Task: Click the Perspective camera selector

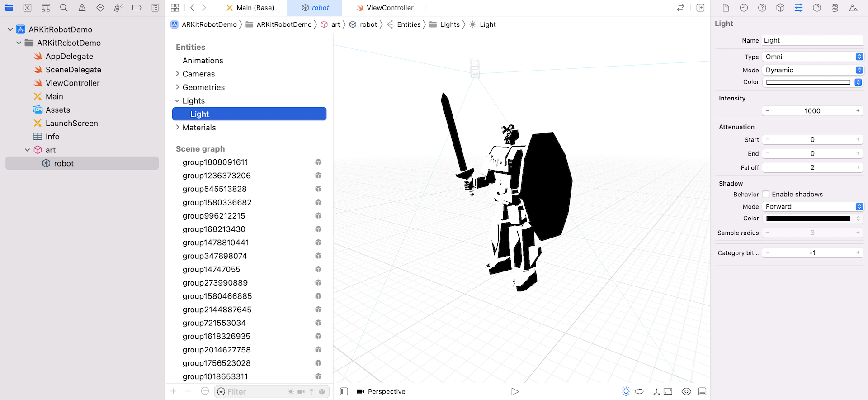Action: click(x=381, y=391)
